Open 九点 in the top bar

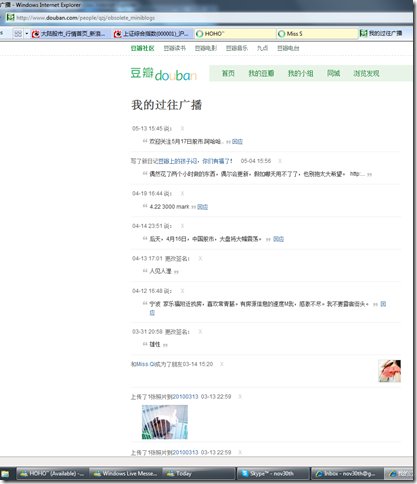point(262,48)
